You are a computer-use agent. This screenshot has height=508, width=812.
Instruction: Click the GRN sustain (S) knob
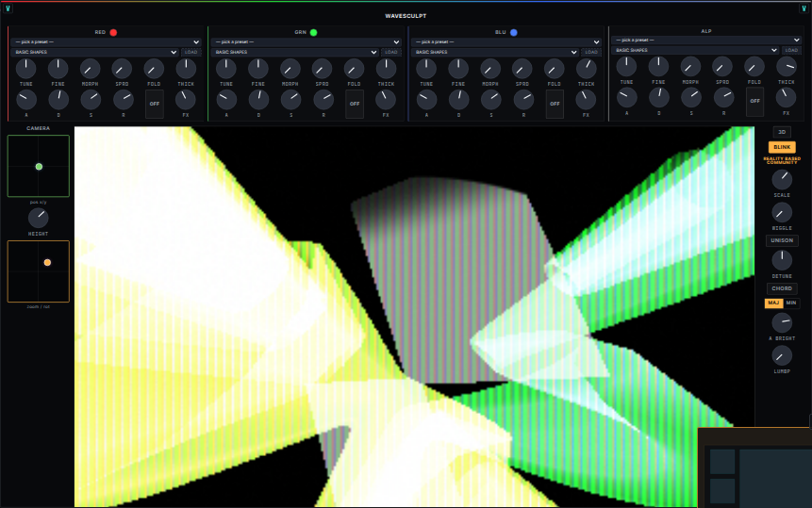(291, 100)
